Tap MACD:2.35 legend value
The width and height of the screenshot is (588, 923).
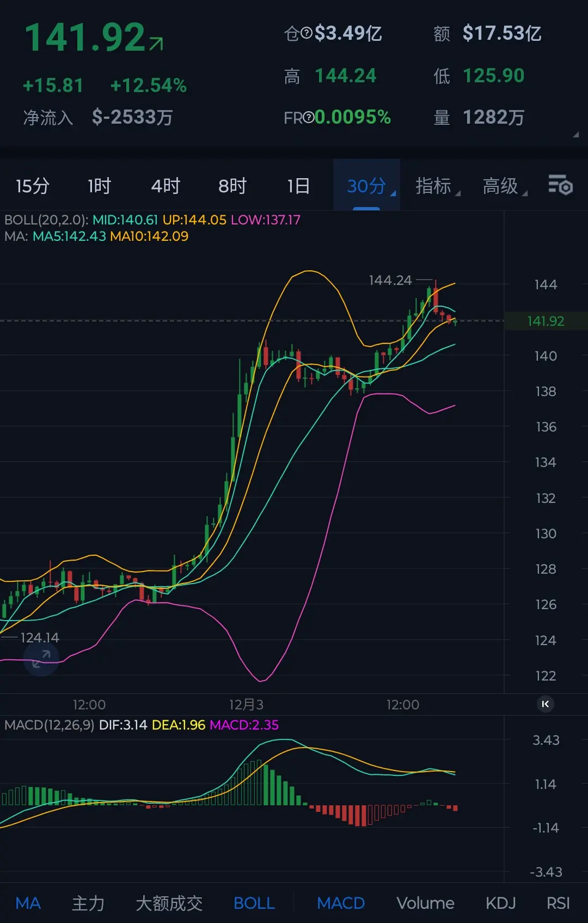[x=244, y=725]
